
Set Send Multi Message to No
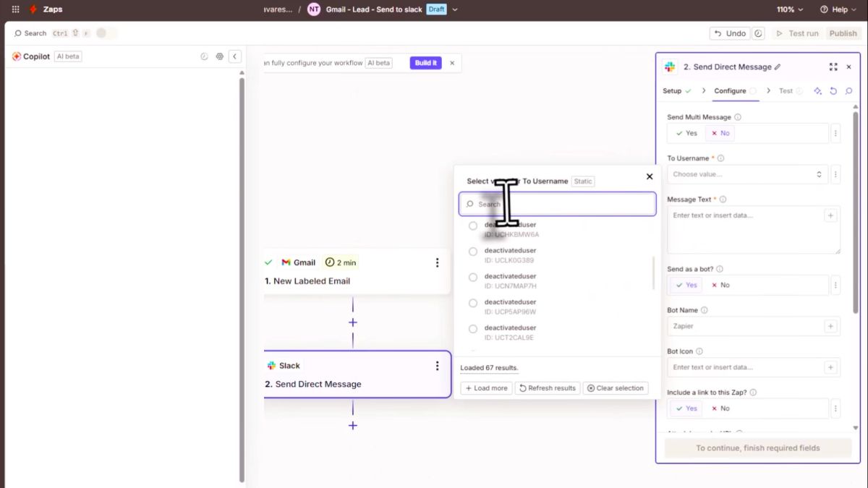click(x=720, y=133)
